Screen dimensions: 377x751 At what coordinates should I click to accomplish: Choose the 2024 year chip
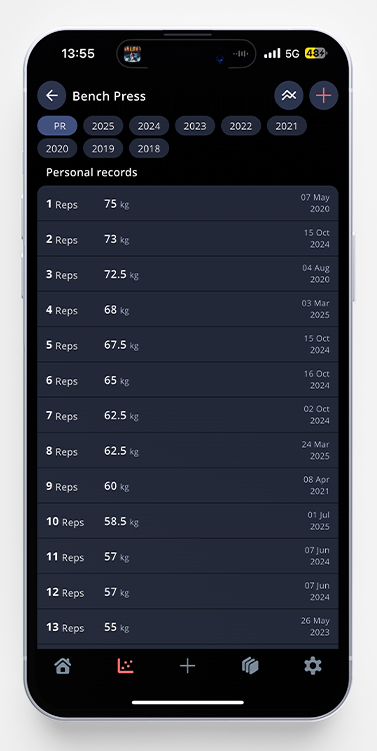(149, 126)
